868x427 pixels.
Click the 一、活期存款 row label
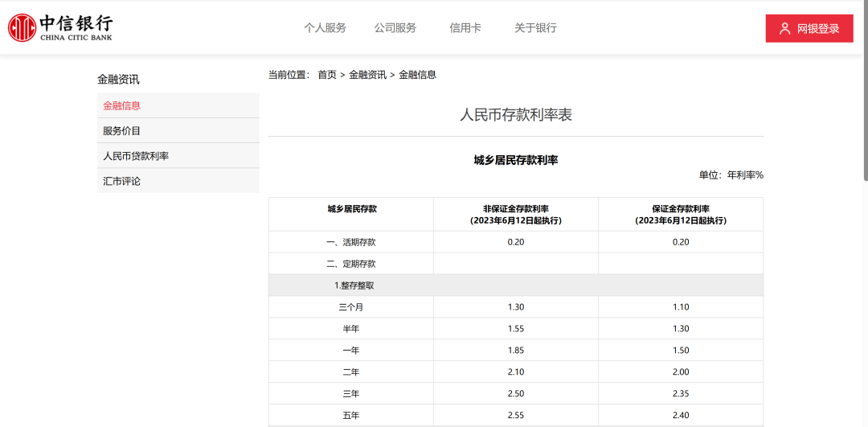(x=351, y=242)
